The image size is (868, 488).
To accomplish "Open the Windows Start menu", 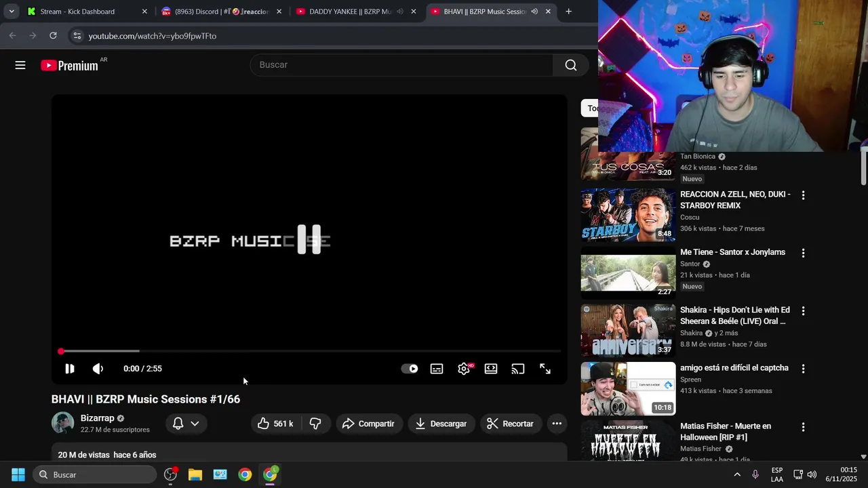I will [x=18, y=474].
